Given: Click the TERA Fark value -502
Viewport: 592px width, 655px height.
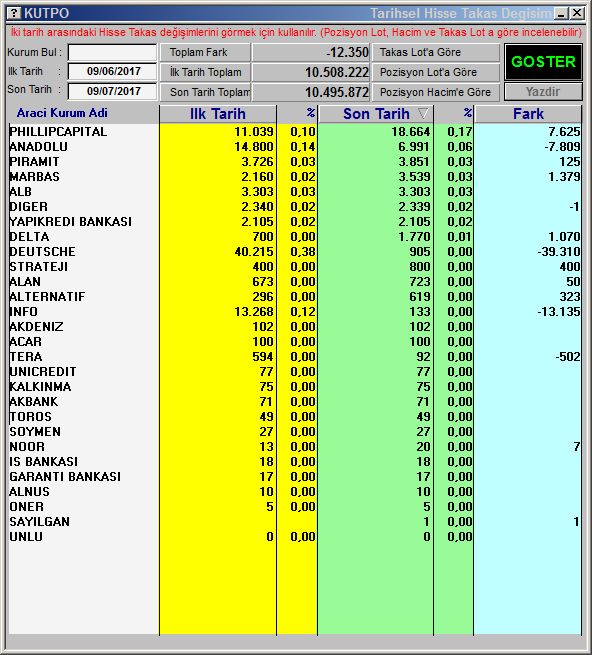Looking at the screenshot, I should [568, 357].
